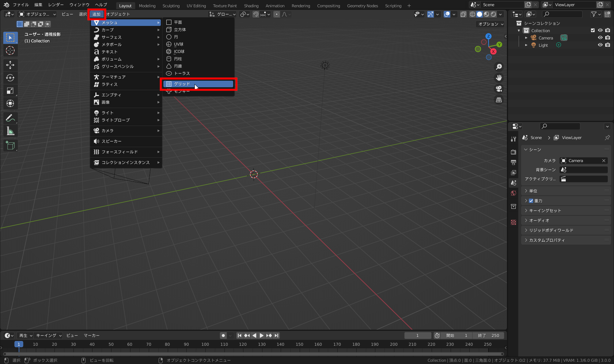Select the Add Cube tool

(x=10, y=145)
